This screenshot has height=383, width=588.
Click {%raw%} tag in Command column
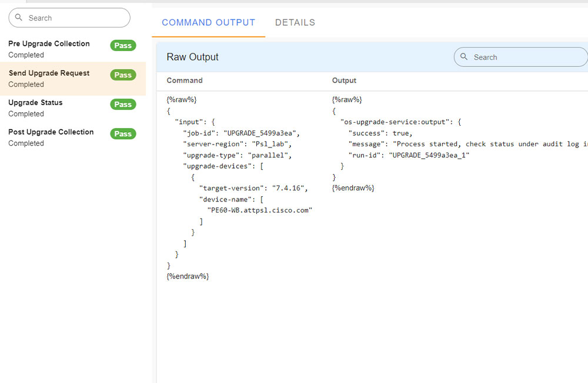(182, 100)
